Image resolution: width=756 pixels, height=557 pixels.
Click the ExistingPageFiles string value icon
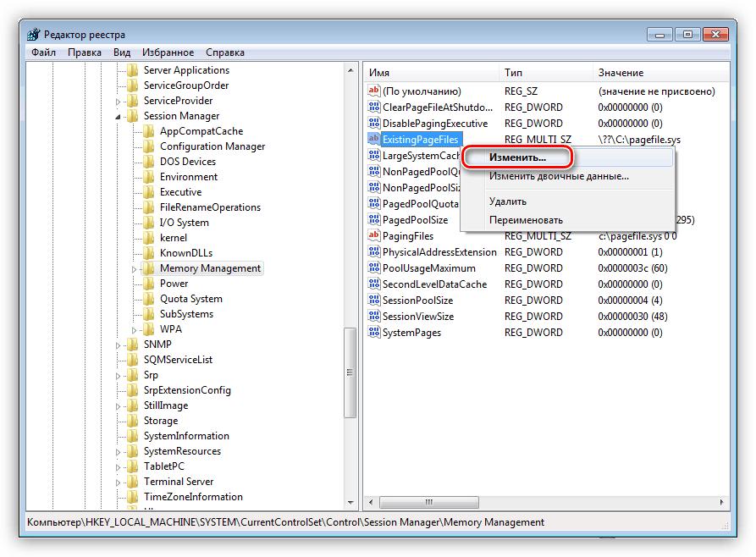click(x=373, y=139)
